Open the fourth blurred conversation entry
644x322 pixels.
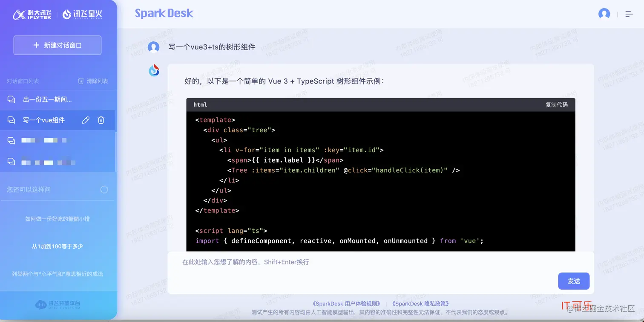pyautogui.click(x=57, y=162)
